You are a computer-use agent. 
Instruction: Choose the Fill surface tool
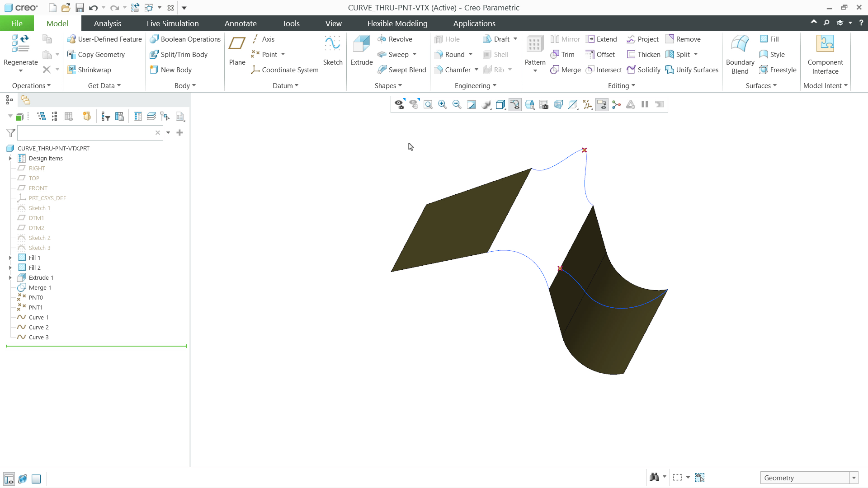coord(769,39)
